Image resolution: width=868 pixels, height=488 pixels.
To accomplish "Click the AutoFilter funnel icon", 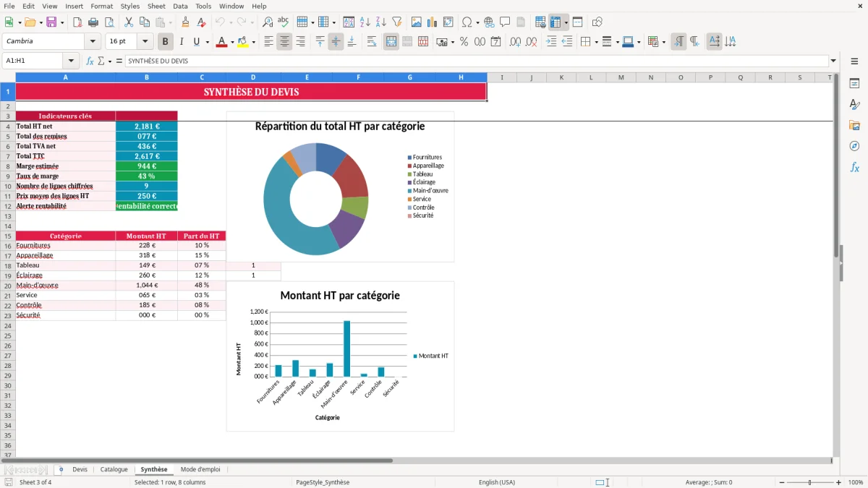I will coord(396,22).
